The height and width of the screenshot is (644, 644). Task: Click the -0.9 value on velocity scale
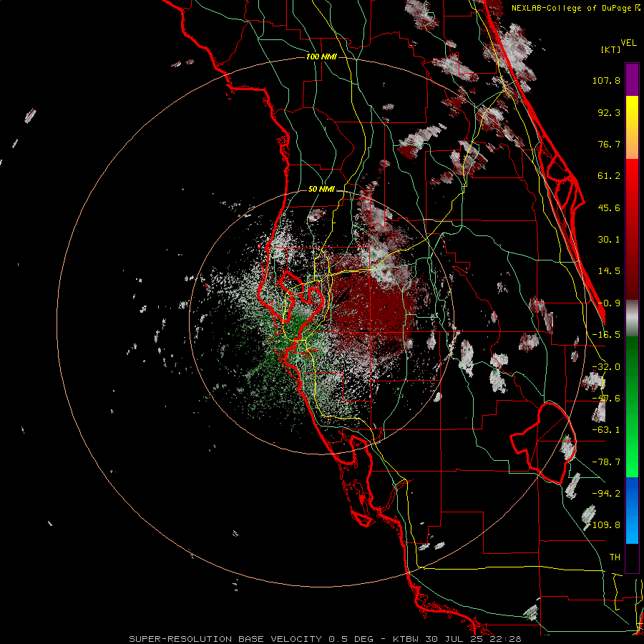(609, 303)
